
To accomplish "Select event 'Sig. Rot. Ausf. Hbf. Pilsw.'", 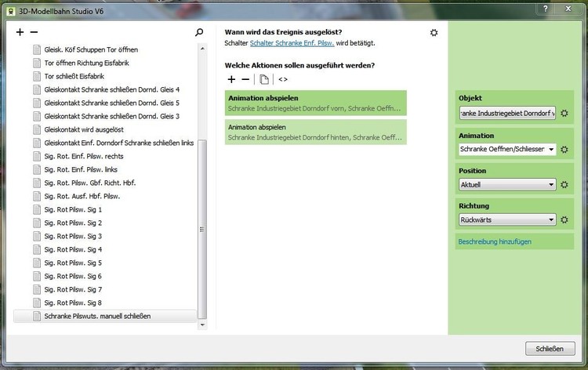I will tap(82, 196).
